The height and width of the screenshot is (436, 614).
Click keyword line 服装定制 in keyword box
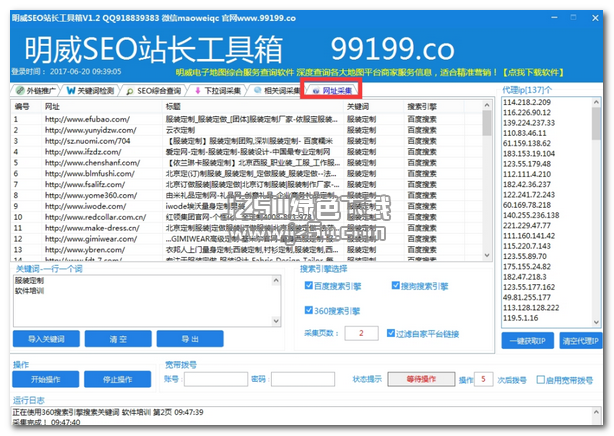click(x=29, y=280)
